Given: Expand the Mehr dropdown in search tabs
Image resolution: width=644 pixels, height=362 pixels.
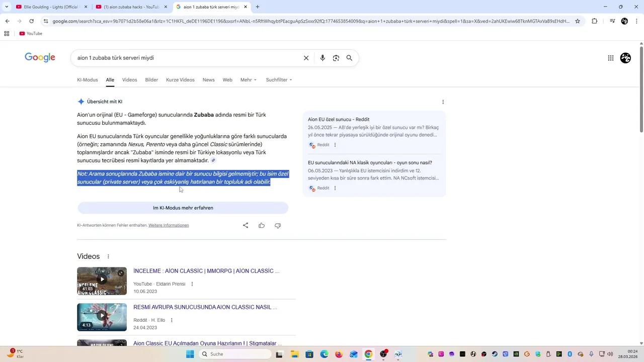Looking at the screenshot, I should tap(249, 80).
